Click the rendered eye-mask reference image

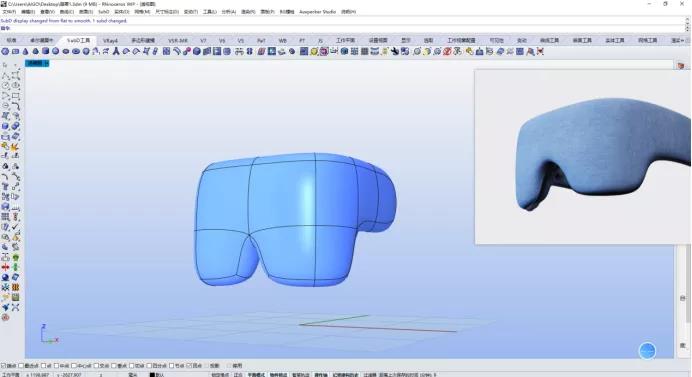(x=583, y=156)
